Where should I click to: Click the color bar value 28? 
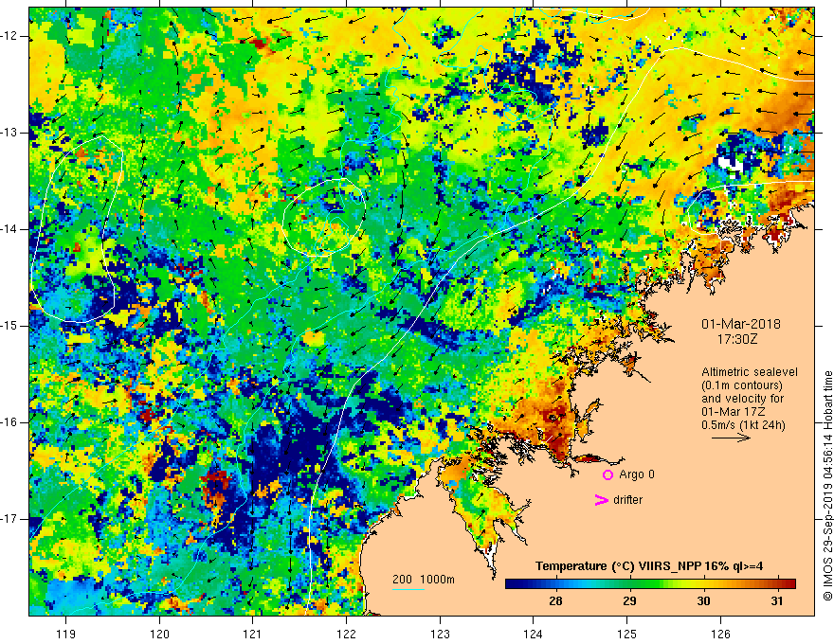(555, 601)
